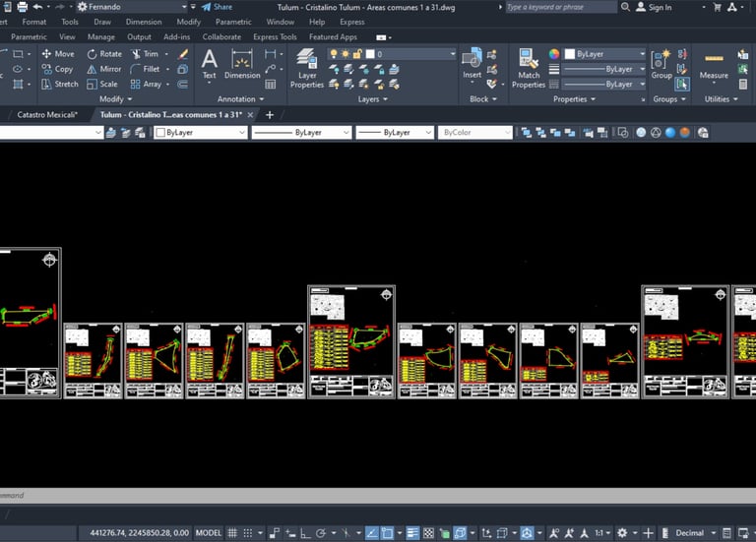The width and height of the screenshot is (756, 542).
Task: Select the Stretch tool
Action: point(60,84)
